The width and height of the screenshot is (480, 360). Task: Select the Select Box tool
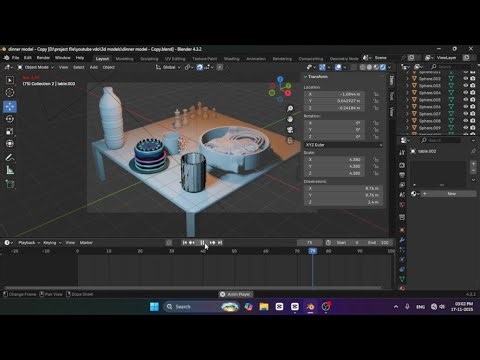point(10,80)
